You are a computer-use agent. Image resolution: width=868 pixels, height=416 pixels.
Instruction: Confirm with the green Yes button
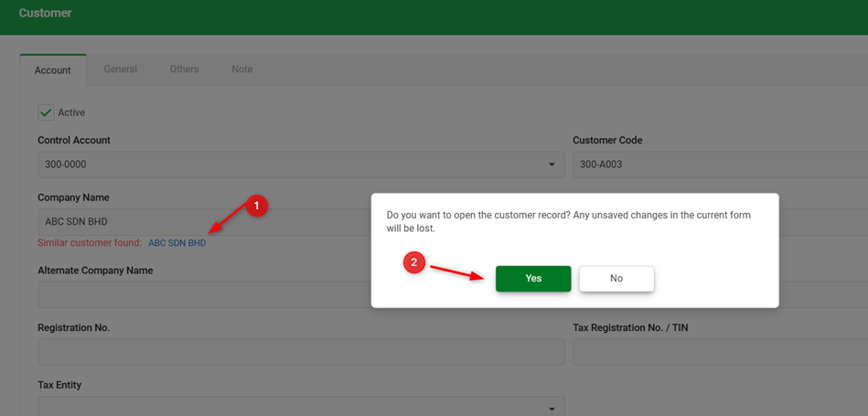[533, 278]
